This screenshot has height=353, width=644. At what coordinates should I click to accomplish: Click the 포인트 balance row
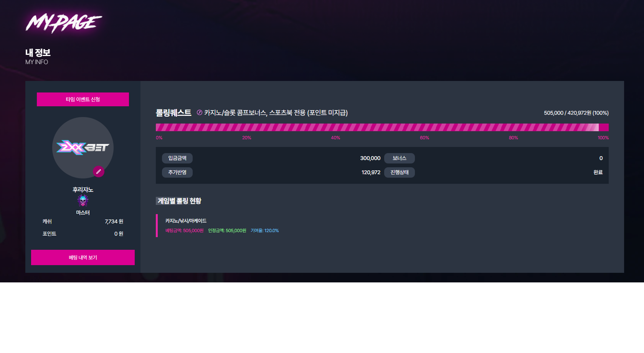83,234
